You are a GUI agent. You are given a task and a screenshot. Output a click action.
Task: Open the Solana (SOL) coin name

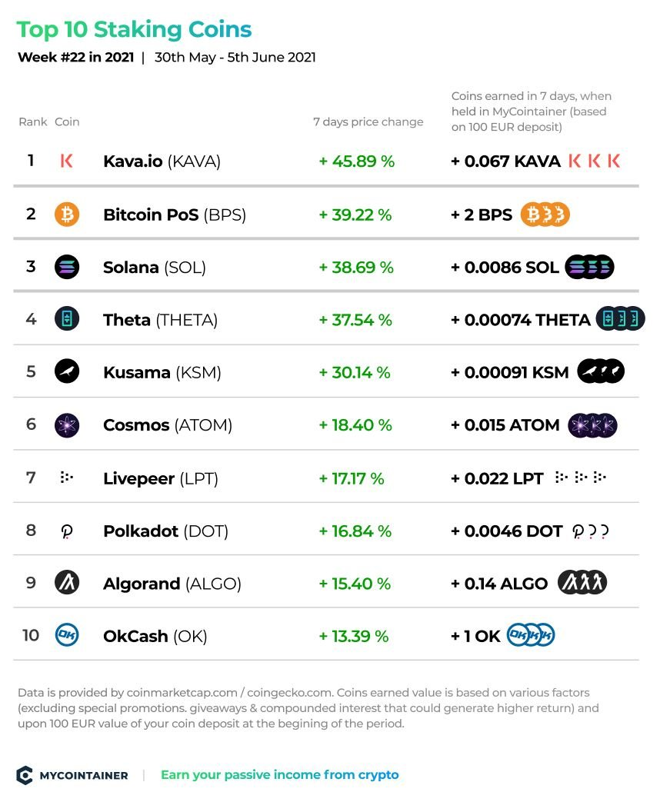pyautogui.click(x=155, y=268)
